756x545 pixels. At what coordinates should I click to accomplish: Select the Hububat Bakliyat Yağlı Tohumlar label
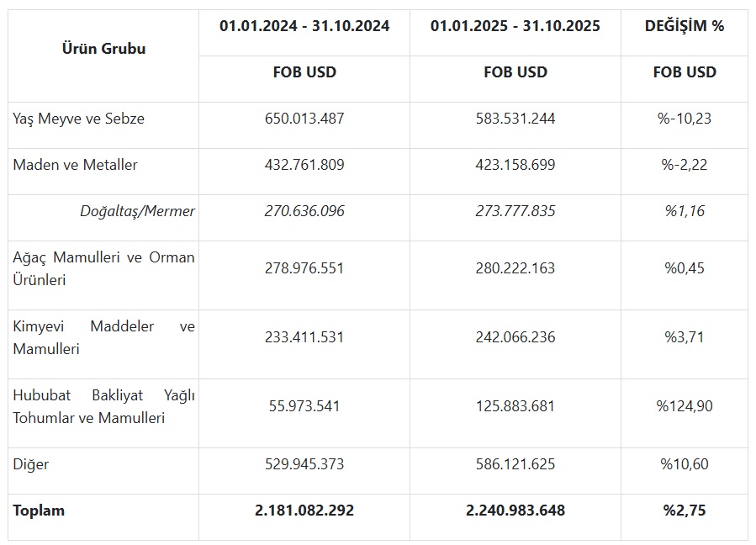click(103, 406)
